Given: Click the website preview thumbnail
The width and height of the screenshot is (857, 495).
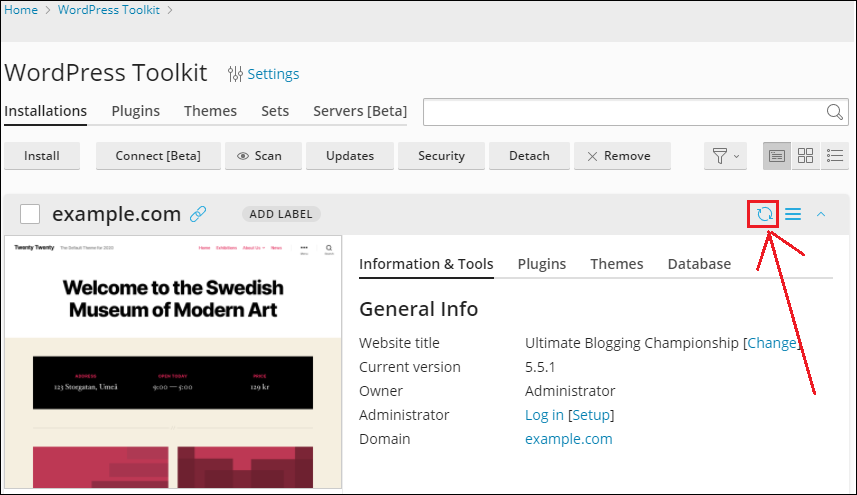Looking at the screenshot, I should point(173,362).
